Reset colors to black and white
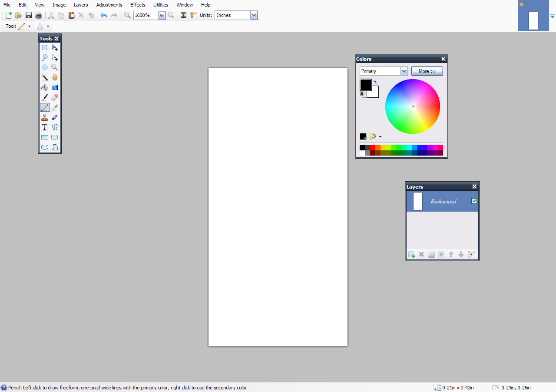This screenshot has height=392, width=556. (x=363, y=94)
